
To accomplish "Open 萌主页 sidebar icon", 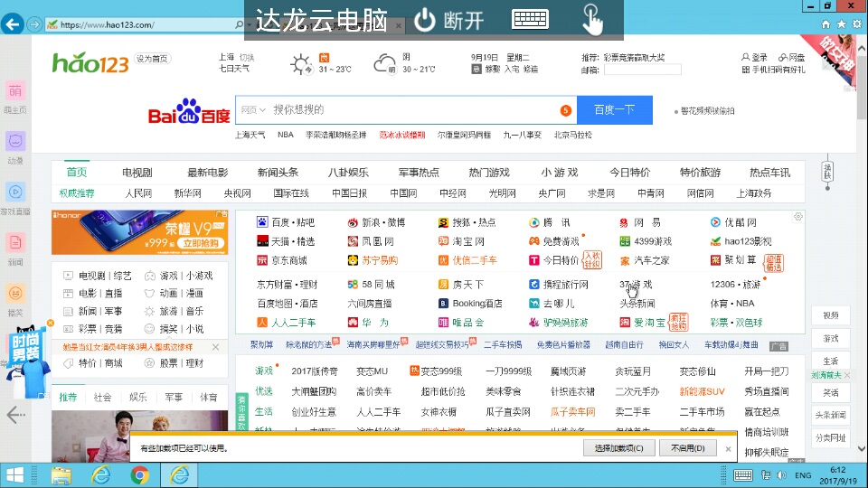I will [15, 91].
